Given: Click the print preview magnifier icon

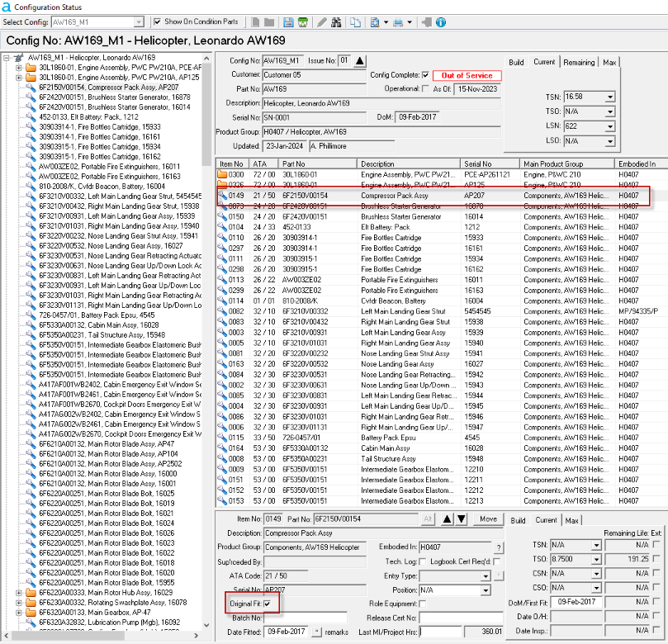Looking at the screenshot, I should pos(376,22).
